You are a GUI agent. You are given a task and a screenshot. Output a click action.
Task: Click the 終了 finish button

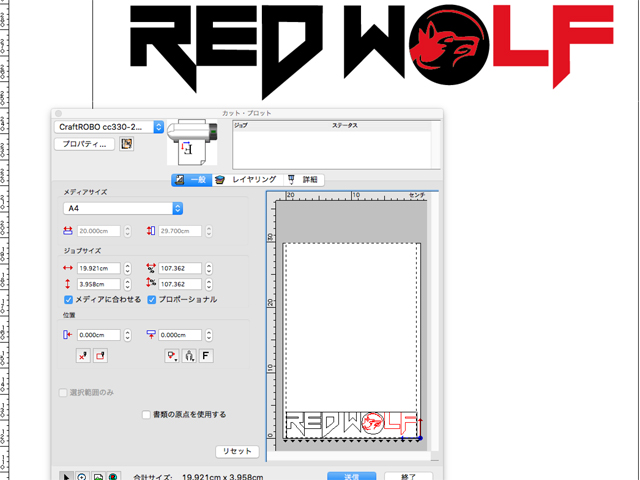click(x=408, y=476)
